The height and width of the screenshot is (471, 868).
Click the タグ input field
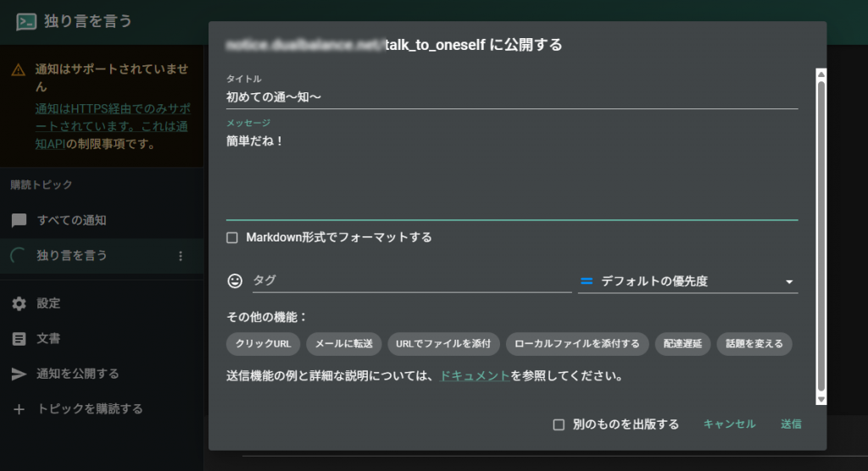coord(411,280)
